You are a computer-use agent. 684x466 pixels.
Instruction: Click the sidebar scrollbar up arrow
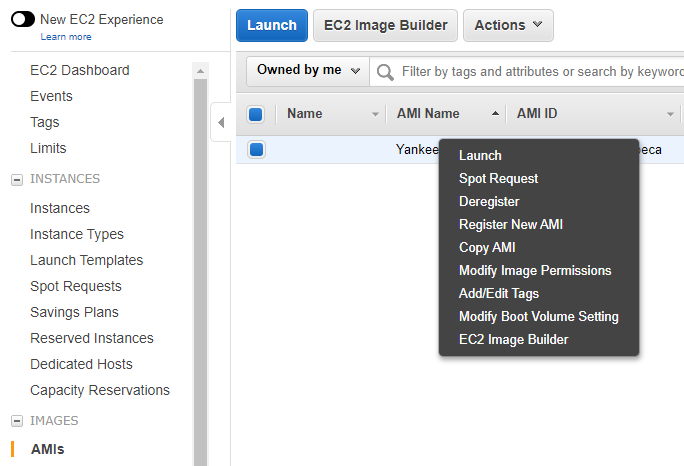[x=201, y=71]
